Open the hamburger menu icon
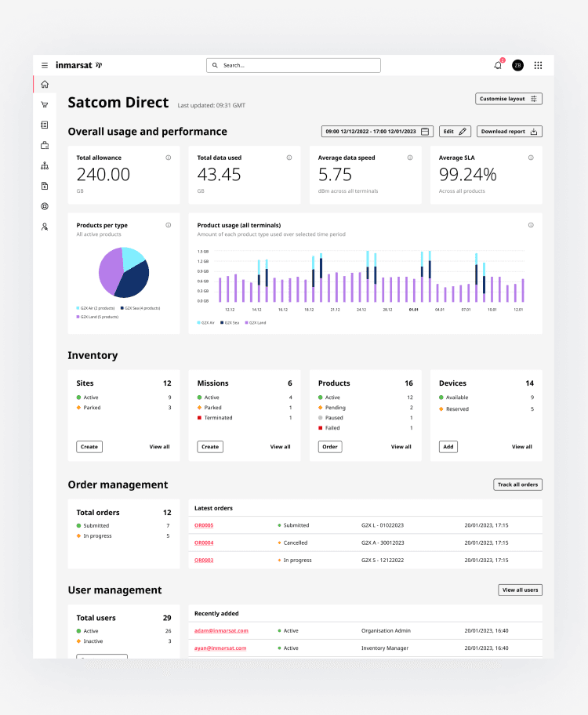The width and height of the screenshot is (588, 715). pyautogui.click(x=45, y=65)
